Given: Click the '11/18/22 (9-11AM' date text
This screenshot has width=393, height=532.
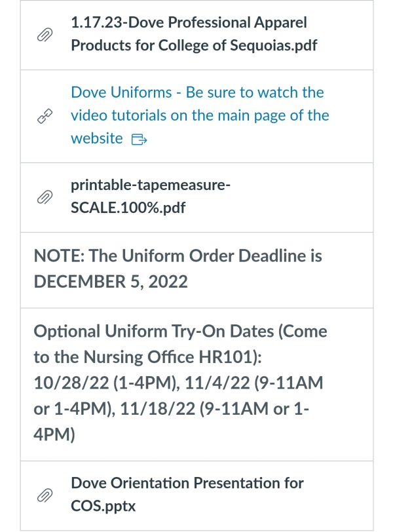Looking at the screenshot, I should pyautogui.click(x=194, y=409).
